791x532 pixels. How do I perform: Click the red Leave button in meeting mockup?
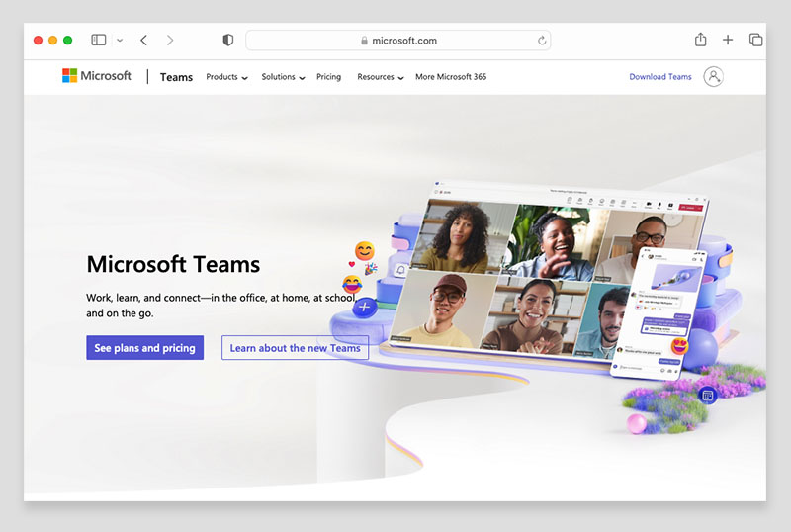tap(690, 208)
